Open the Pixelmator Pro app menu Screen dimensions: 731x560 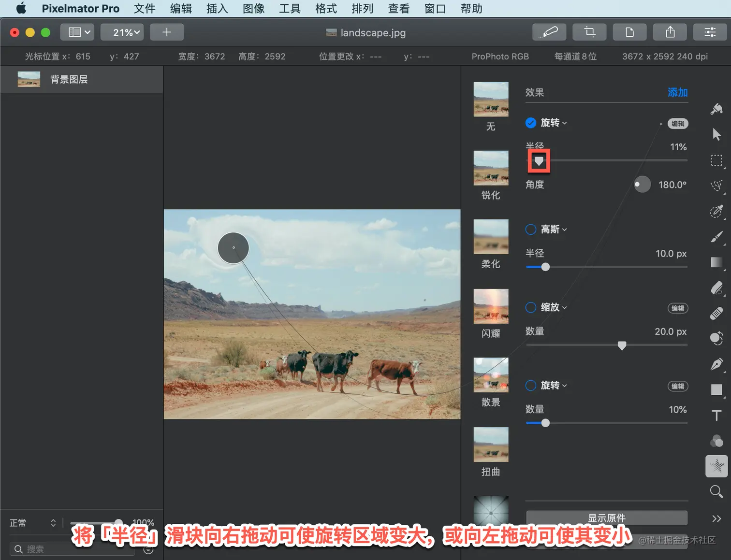80,8
